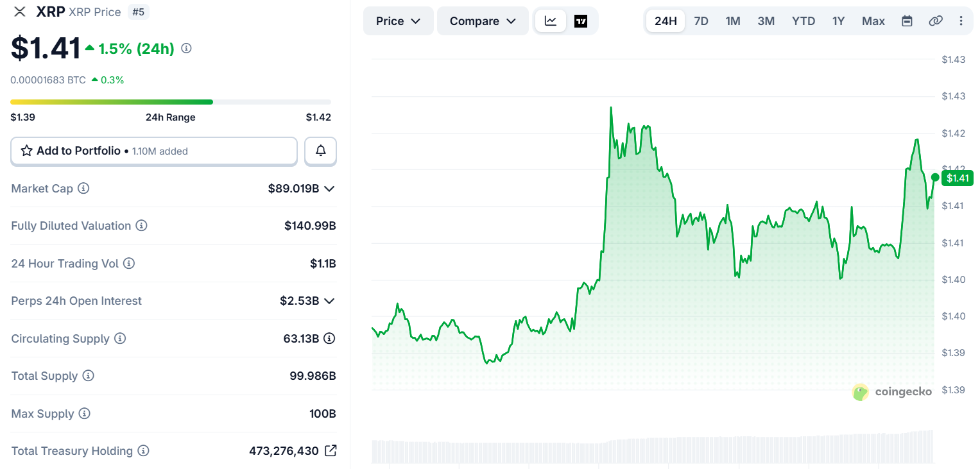Open Market Cap info icon

[83, 189]
